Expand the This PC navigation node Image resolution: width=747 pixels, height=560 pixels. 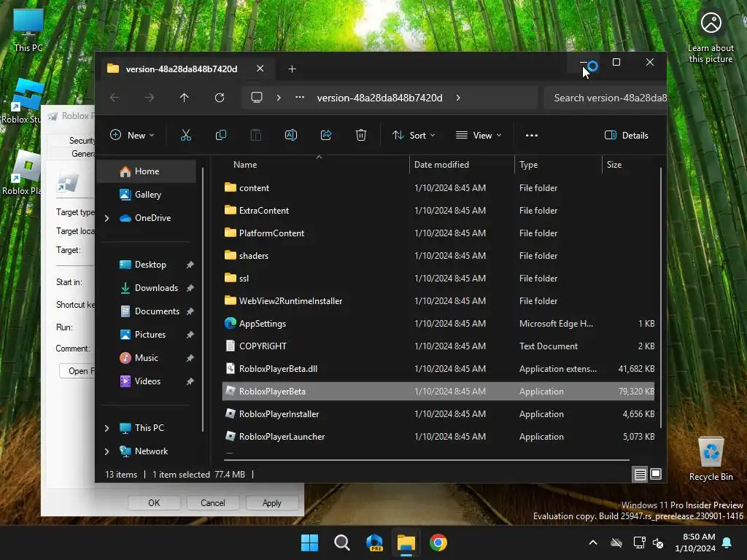[x=107, y=428]
